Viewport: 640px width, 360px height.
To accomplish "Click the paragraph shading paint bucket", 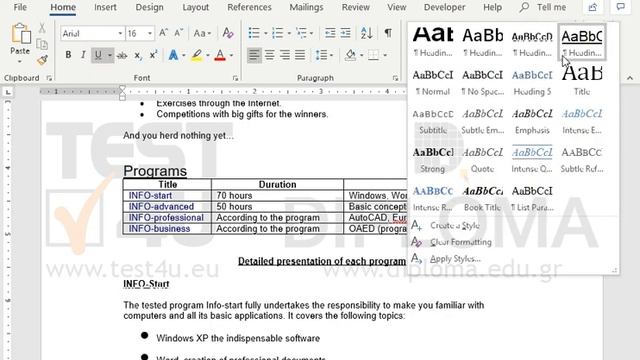I will (x=350, y=55).
